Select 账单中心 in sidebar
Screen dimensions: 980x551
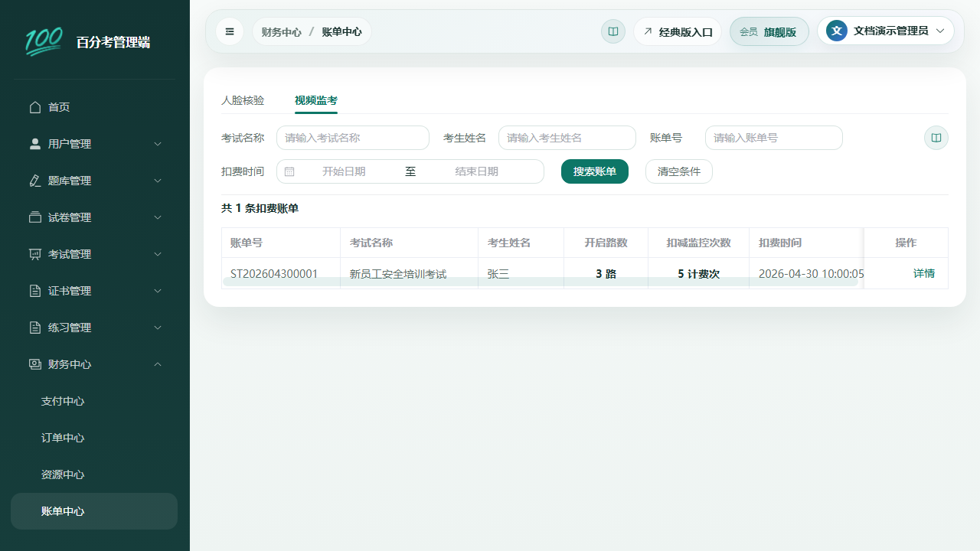[x=94, y=511]
